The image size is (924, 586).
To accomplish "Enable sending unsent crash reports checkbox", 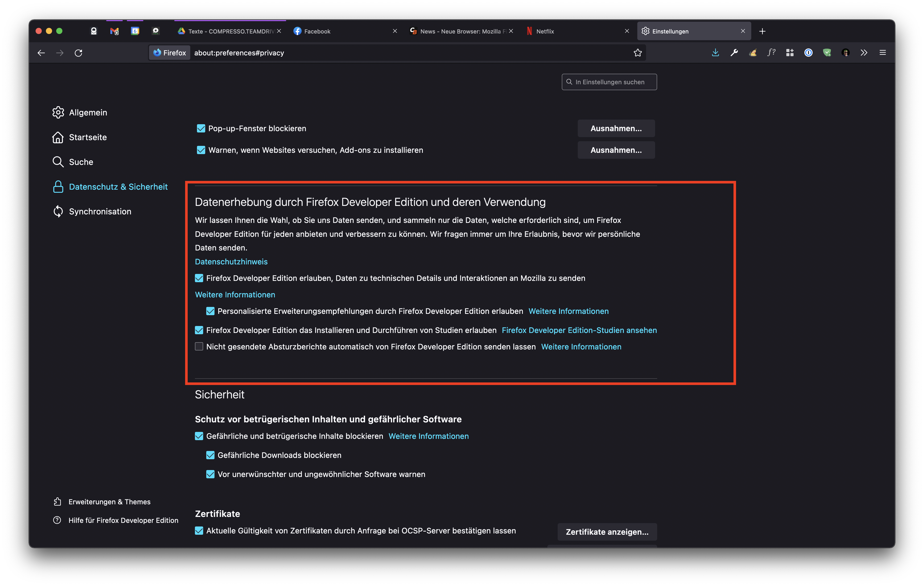I will 199,347.
